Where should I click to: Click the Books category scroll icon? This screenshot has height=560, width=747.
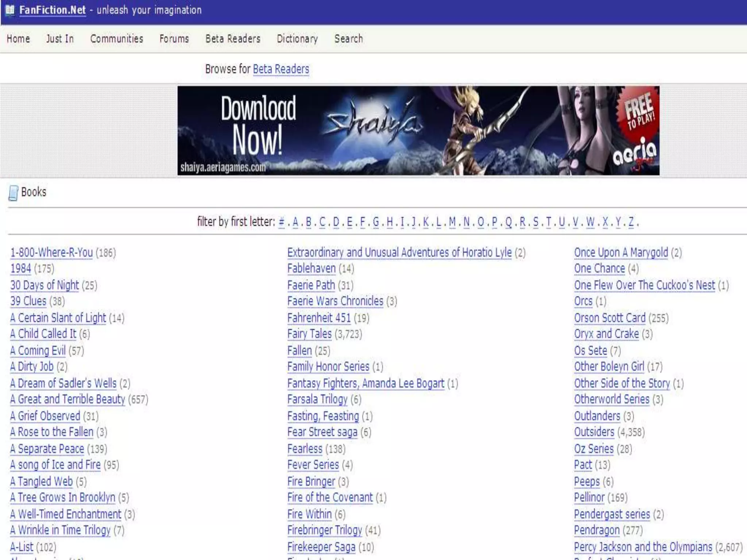point(13,193)
